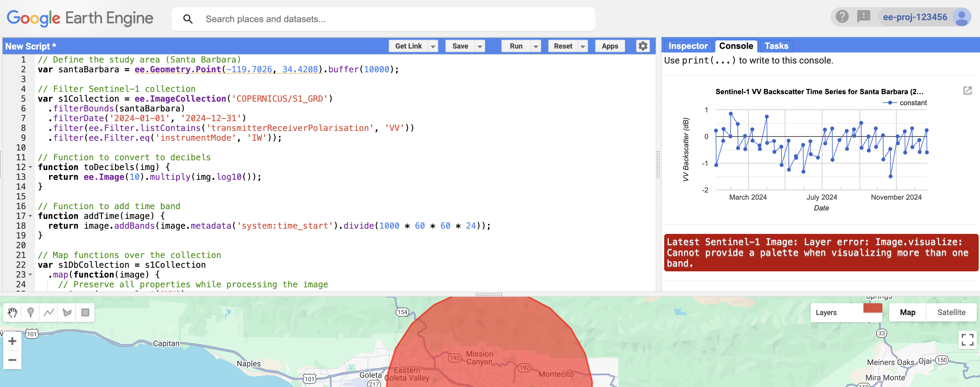
Task: Switch map to Satellite view
Action: [951, 312]
